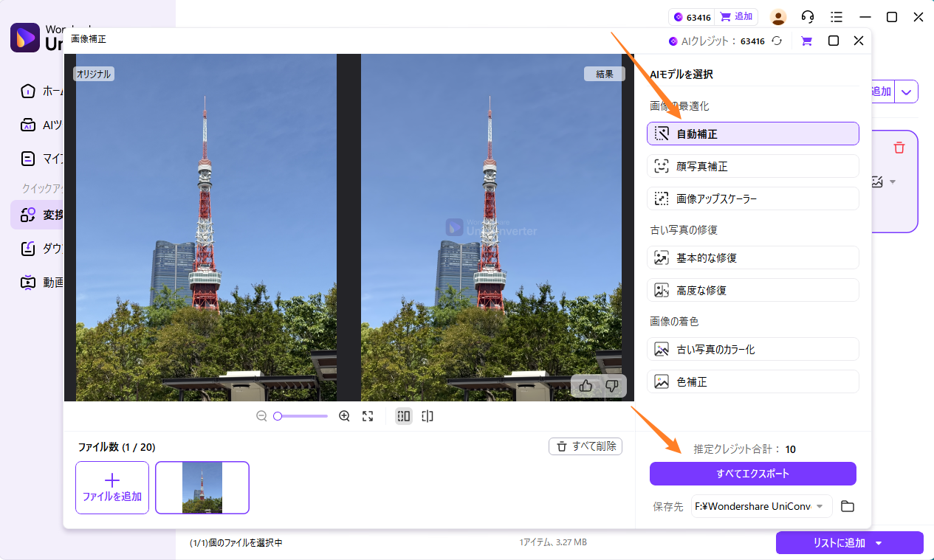934x560 pixels.
Task: Click the thumbs up feedback icon
Action: pos(586,386)
